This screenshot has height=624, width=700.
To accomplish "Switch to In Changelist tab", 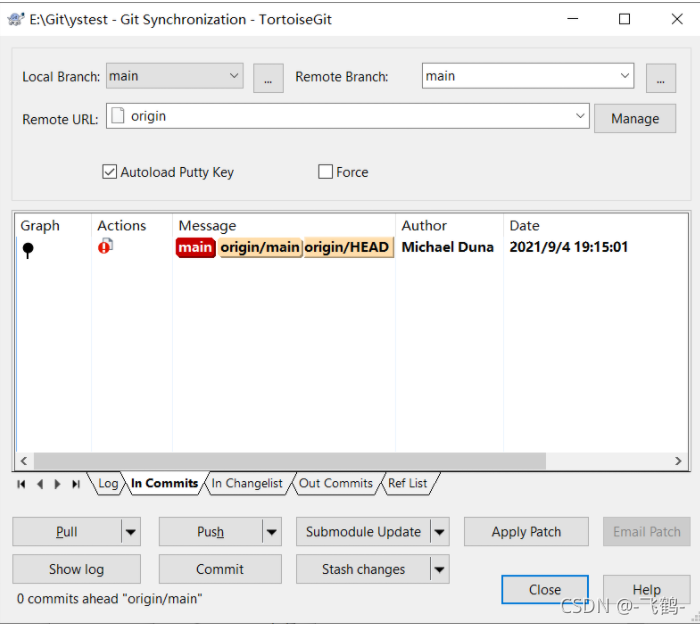I will coord(247,483).
